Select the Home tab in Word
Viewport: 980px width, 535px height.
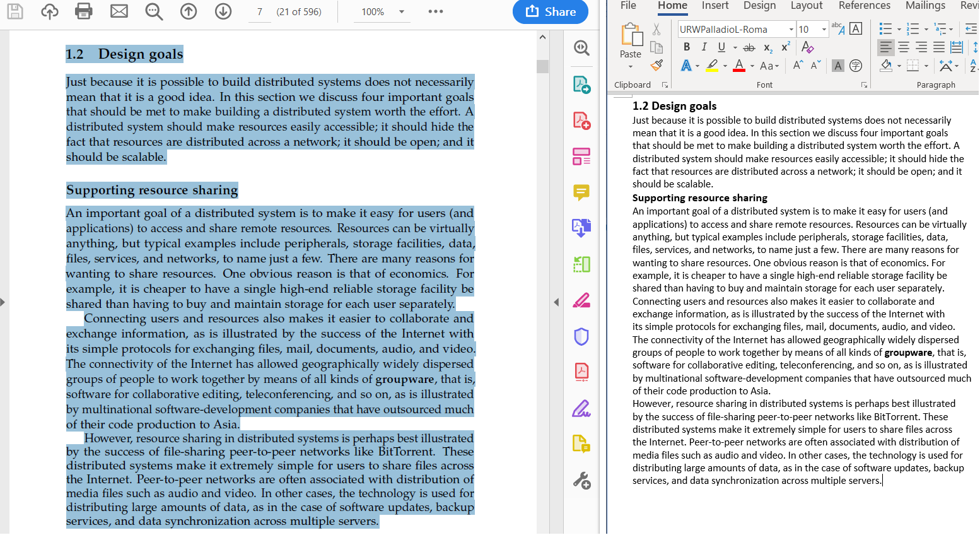(x=672, y=6)
